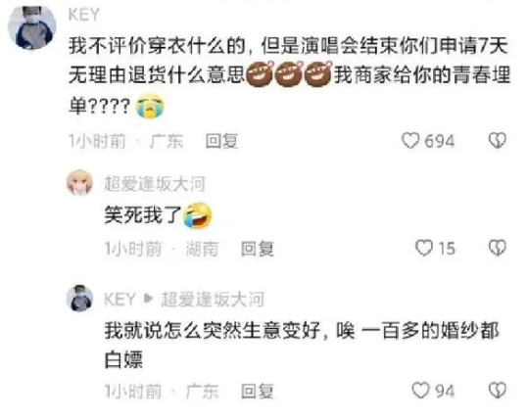Open 超爱逢坂大河's profile avatar
This screenshot has width=527, height=420.
80,183
